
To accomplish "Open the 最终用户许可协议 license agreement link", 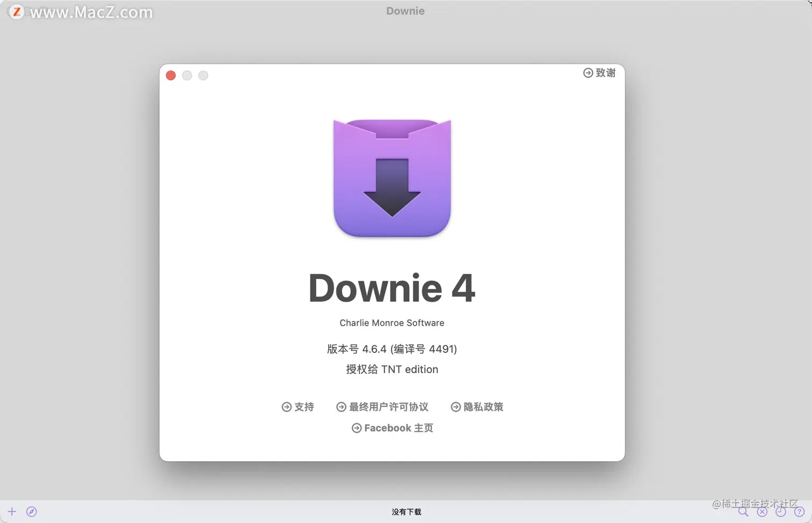I will point(382,407).
